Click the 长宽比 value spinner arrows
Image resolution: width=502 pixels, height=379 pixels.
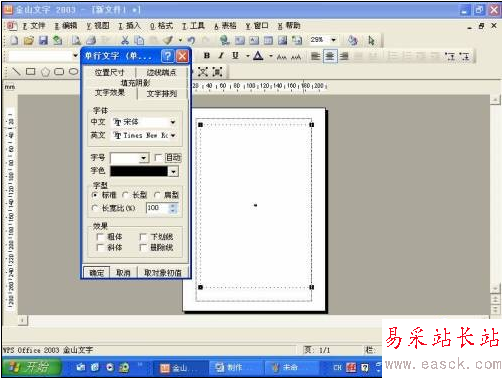click(x=173, y=208)
